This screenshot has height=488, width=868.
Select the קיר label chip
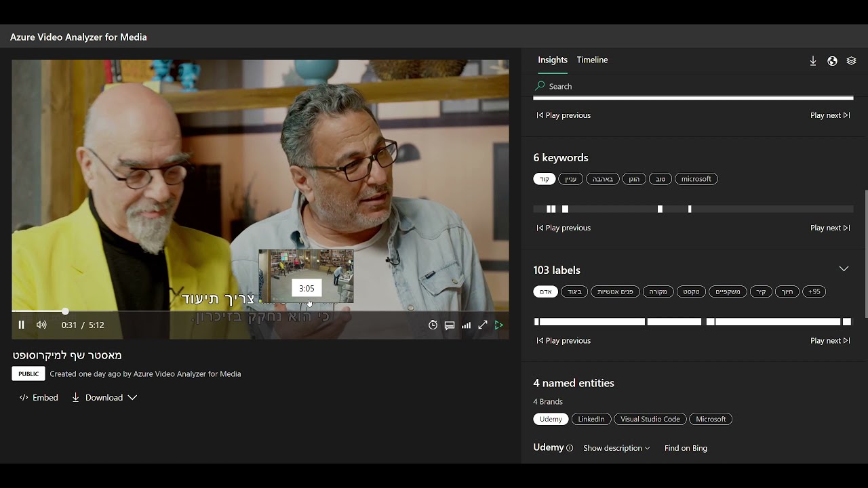tap(761, 291)
